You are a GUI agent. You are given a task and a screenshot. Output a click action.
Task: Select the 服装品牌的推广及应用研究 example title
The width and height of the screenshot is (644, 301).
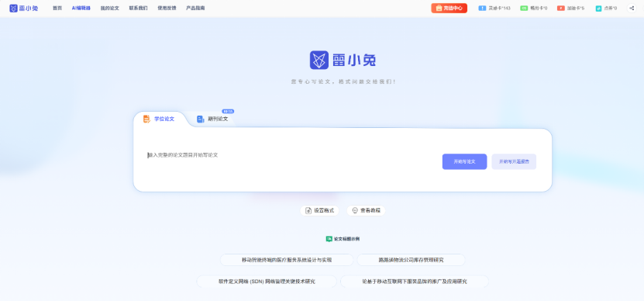pos(415,282)
